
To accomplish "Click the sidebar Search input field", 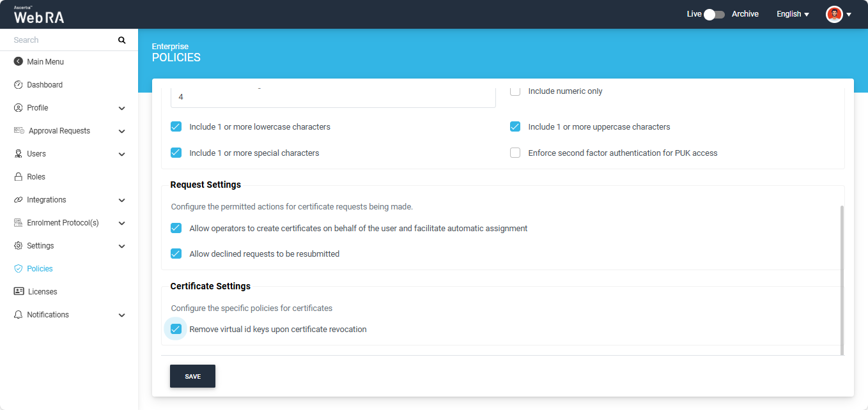I will (x=61, y=40).
